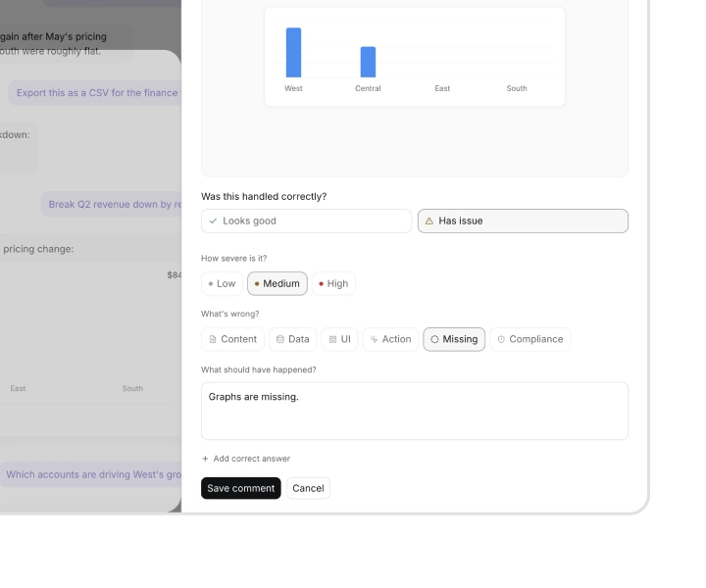Mark response as Looks good
Viewport: 706px width, 588px height.
pos(306,220)
